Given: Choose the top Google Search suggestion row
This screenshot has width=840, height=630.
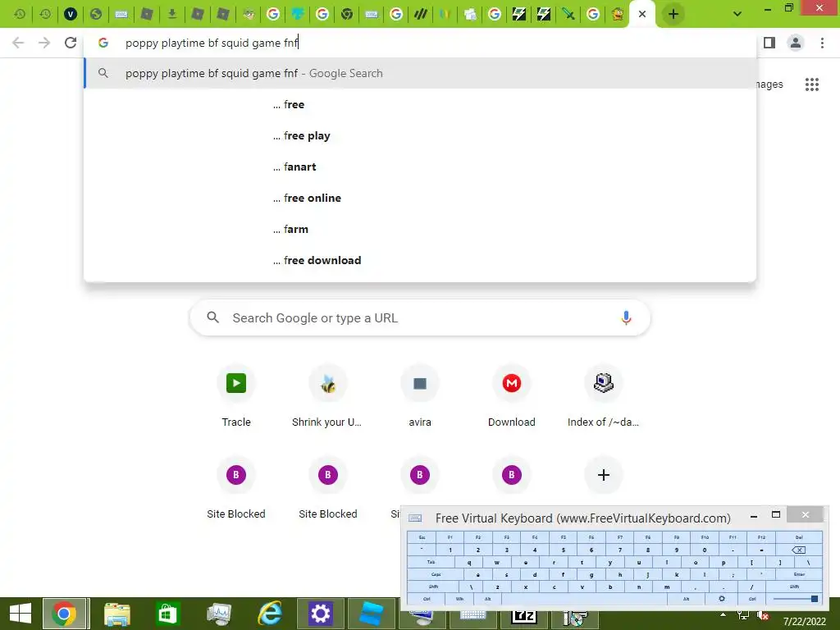Looking at the screenshot, I should coord(420,73).
